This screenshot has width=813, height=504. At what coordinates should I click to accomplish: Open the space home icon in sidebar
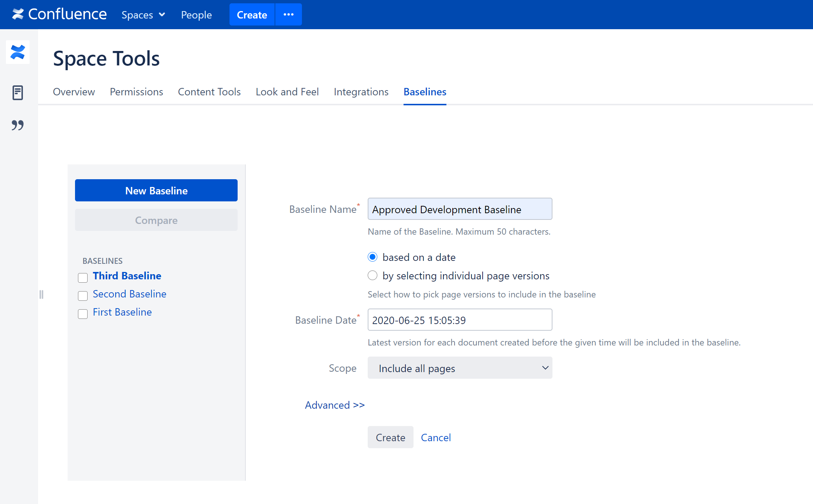tap(18, 52)
